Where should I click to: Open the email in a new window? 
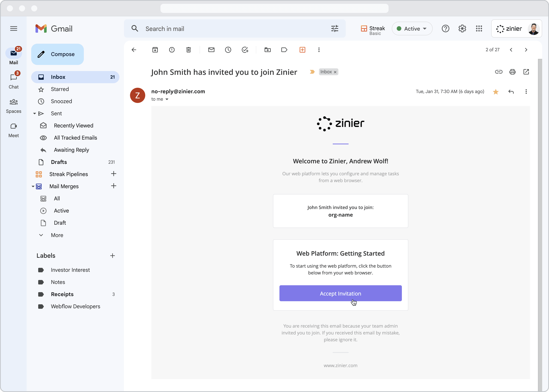(526, 72)
